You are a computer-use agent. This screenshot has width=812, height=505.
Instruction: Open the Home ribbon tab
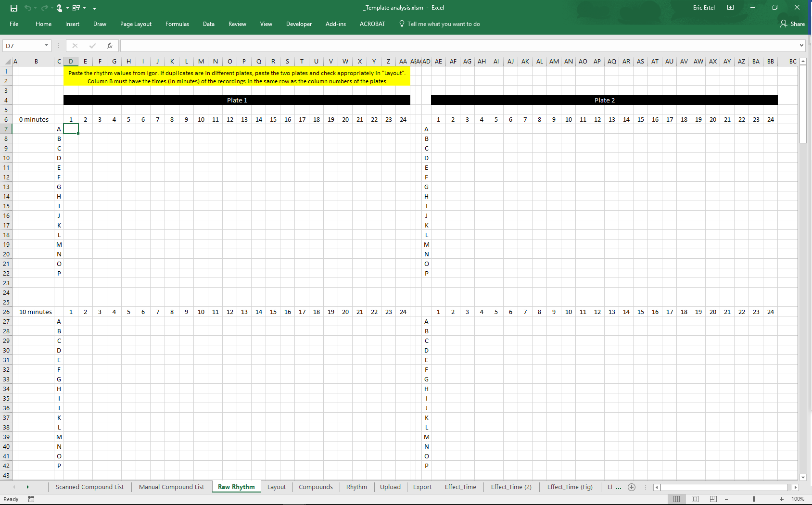click(43, 24)
